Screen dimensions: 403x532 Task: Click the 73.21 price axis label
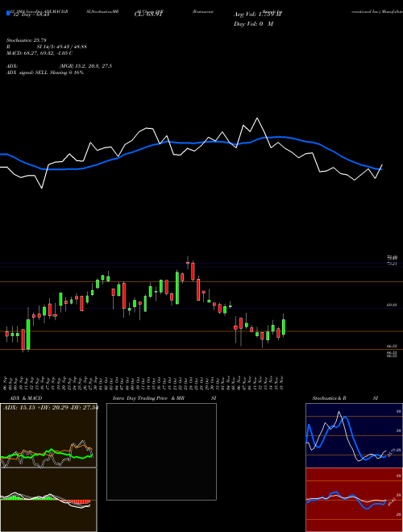point(392,264)
